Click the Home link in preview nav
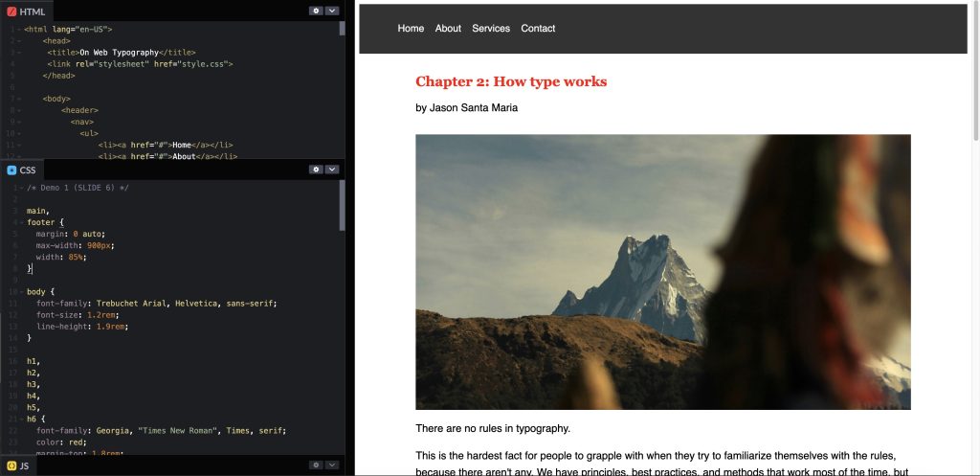This screenshot has width=980, height=476. (x=411, y=28)
